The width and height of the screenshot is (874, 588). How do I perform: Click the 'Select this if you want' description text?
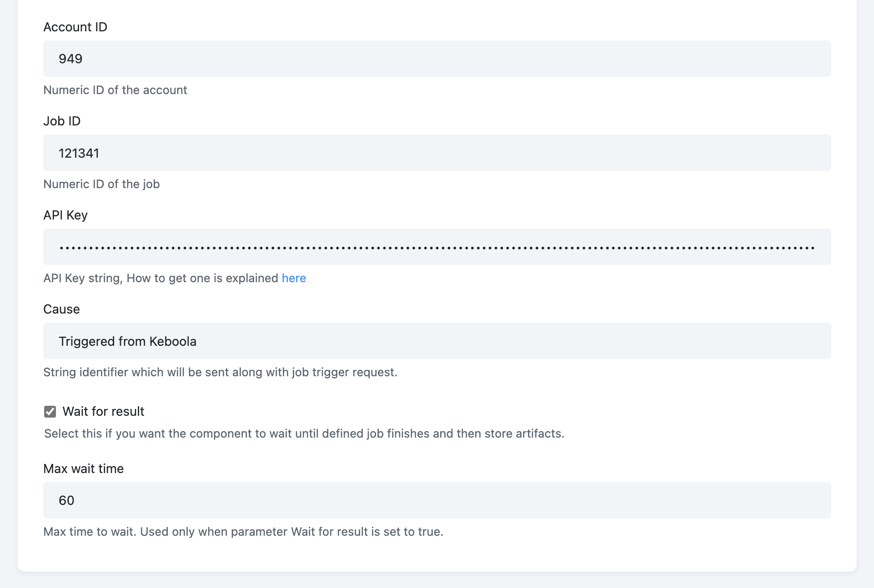304,434
